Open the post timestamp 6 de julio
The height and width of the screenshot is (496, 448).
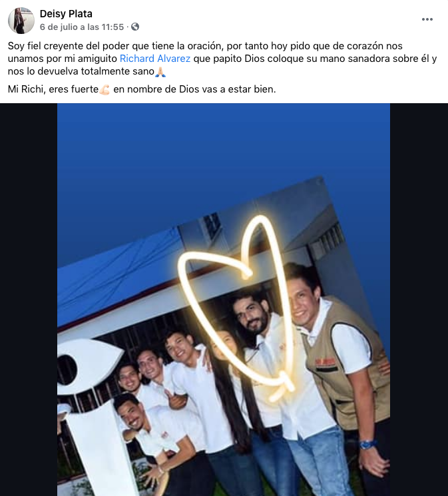[82, 27]
